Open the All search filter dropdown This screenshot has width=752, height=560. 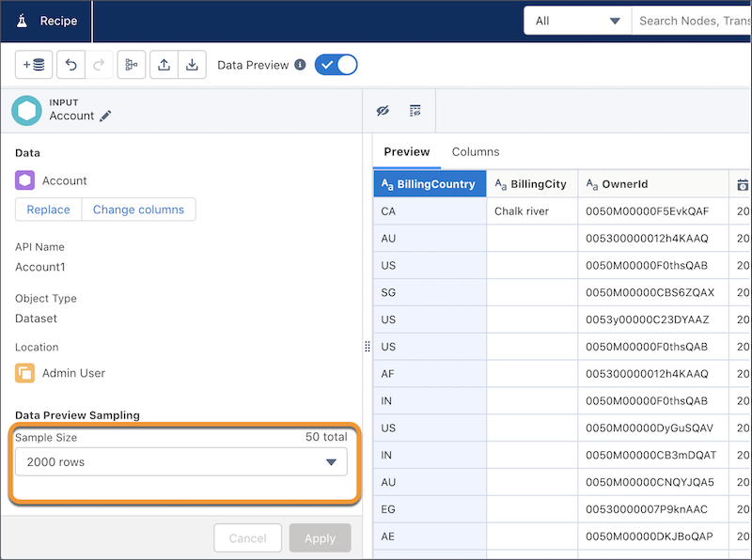coord(576,20)
